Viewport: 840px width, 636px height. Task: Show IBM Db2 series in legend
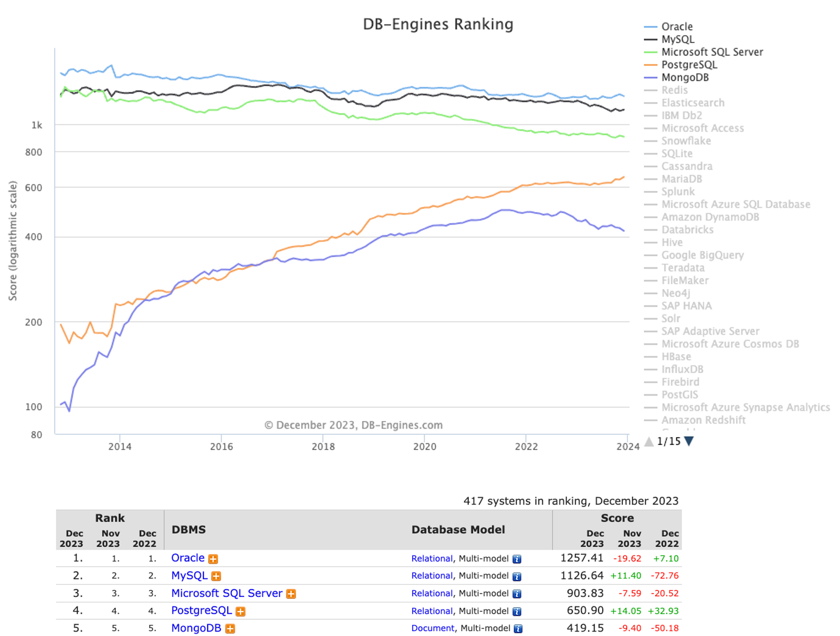(x=673, y=116)
